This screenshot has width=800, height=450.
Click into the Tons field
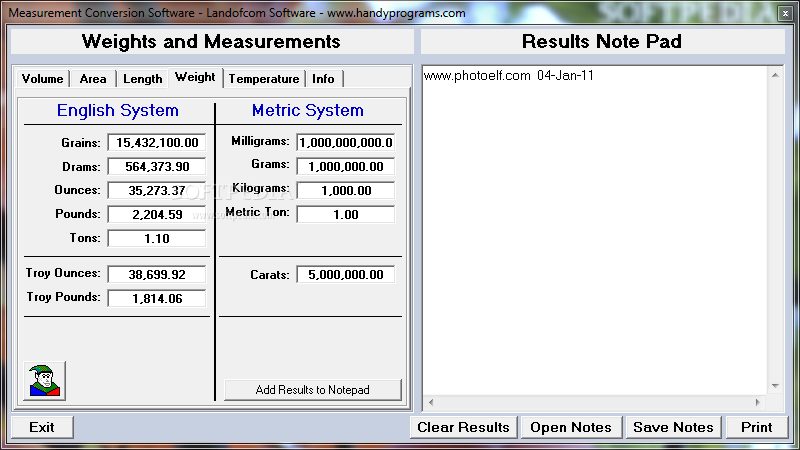click(x=157, y=238)
